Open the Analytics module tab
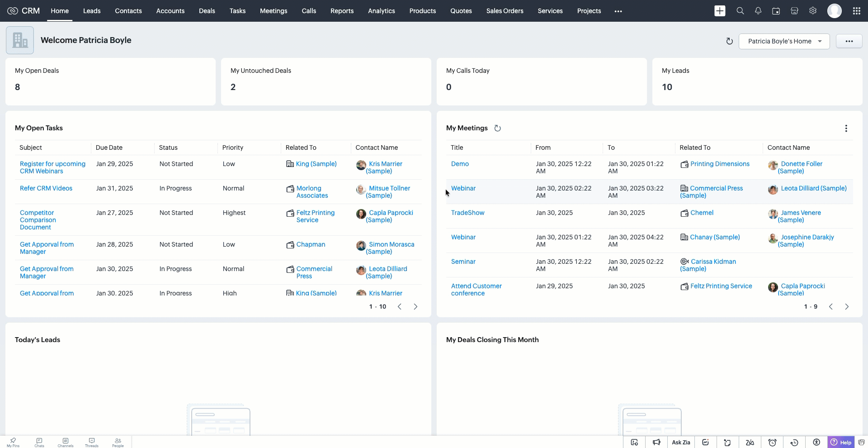Image resolution: width=868 pixels, height=448 pixels. coord(382,11)
